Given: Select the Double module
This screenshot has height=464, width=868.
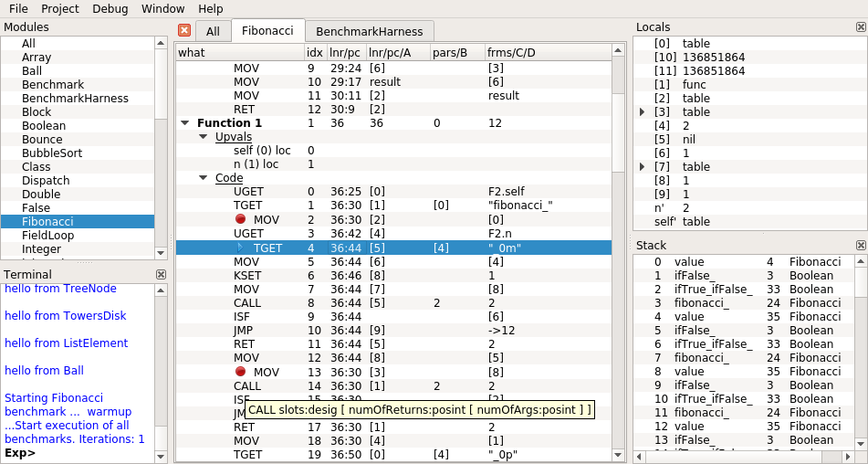Looking at the screenshot, I should [x=78, y=195].
